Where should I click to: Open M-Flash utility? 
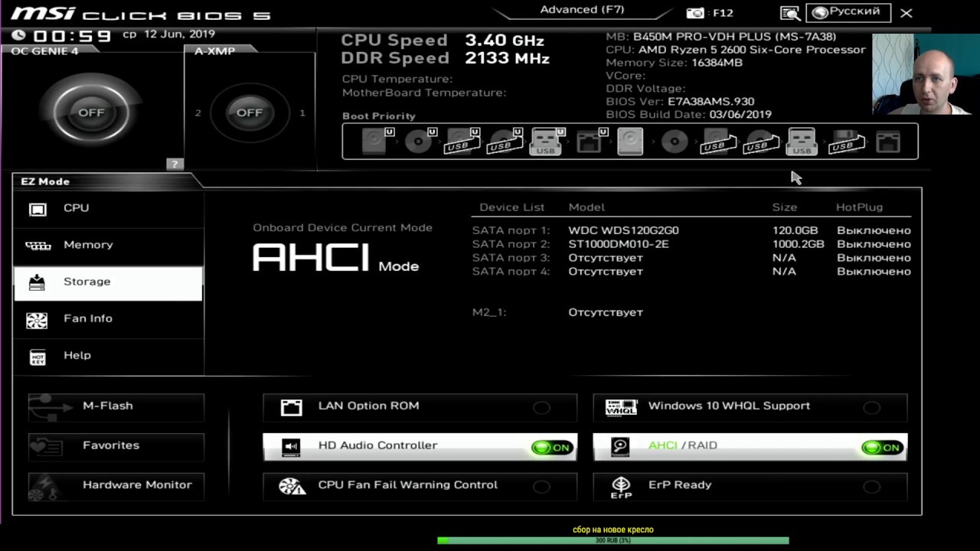pos(116,406)
